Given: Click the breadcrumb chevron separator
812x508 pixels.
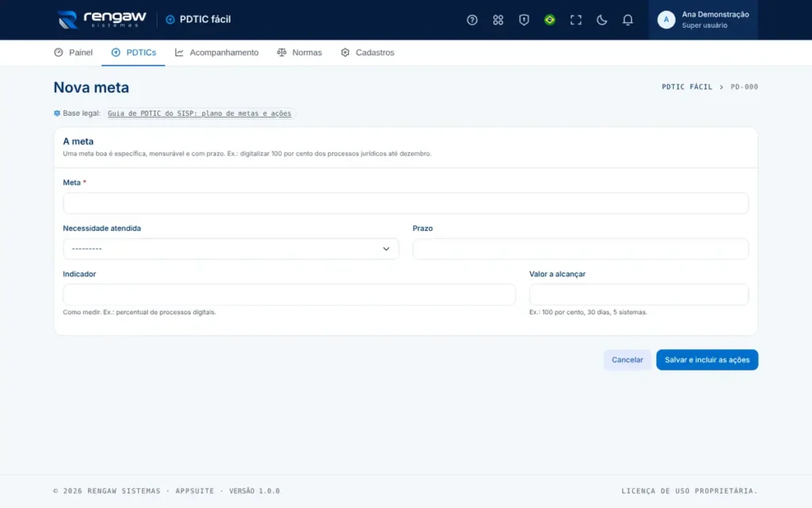Looking at the screenshot, I should tap(721, 87).
